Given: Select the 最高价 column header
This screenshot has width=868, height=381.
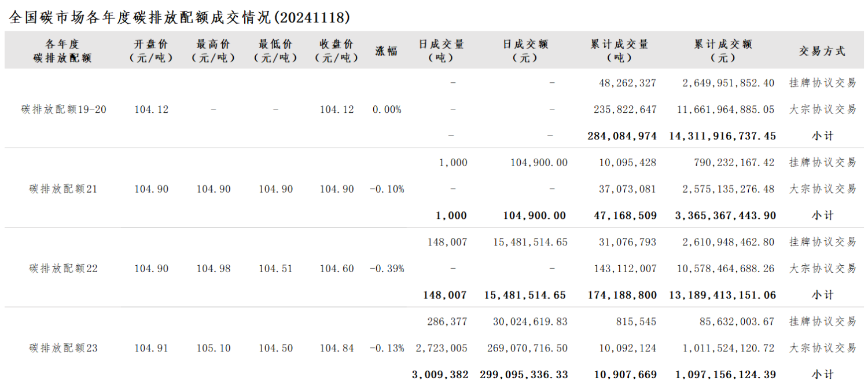Looking at the screenshot, I should point(214,51).
